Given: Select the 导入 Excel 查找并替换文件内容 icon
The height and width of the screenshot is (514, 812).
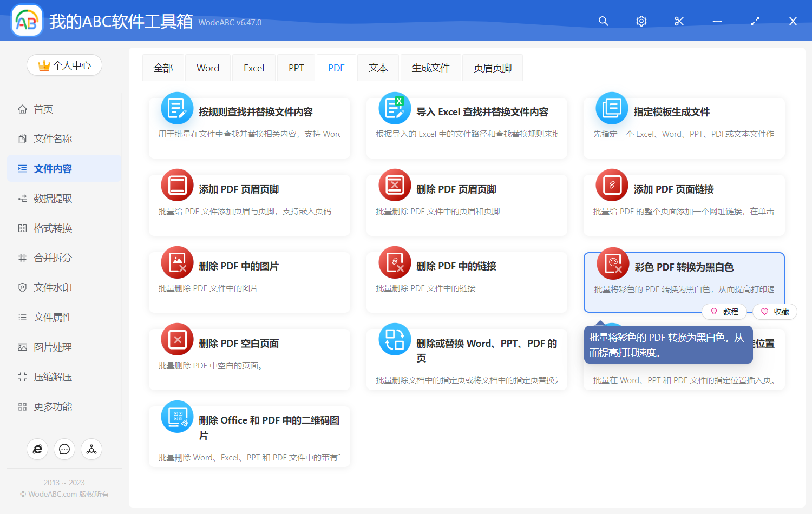Looking at the screenshot, I should pyautogui.click(x=395, y=108).
